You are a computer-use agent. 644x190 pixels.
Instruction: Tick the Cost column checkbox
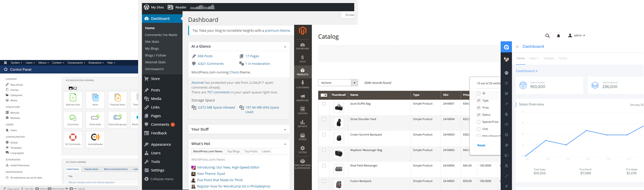click(479, 129)
